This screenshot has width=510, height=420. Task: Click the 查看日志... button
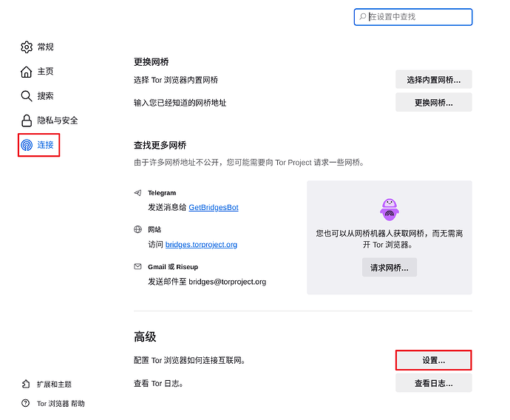(x=434, y=383)
